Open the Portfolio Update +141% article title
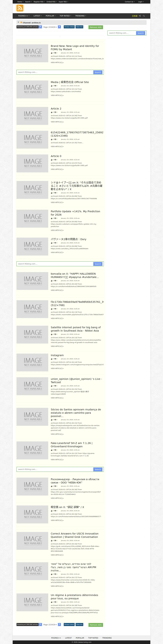Image resolution: width=163 pixels, height=644 pixels. [76, 213]
